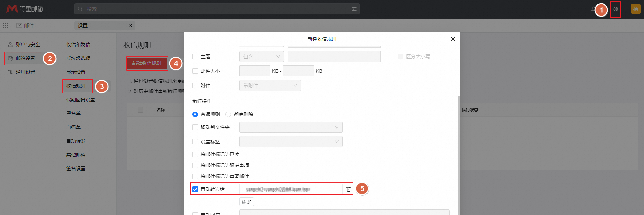Expand the 移动到文件夹 folder dropdown

(x=291, y=127)
